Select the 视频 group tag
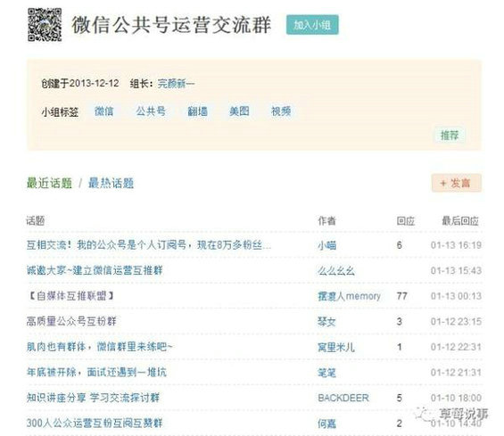504x436 pixels. click(281, 111)
